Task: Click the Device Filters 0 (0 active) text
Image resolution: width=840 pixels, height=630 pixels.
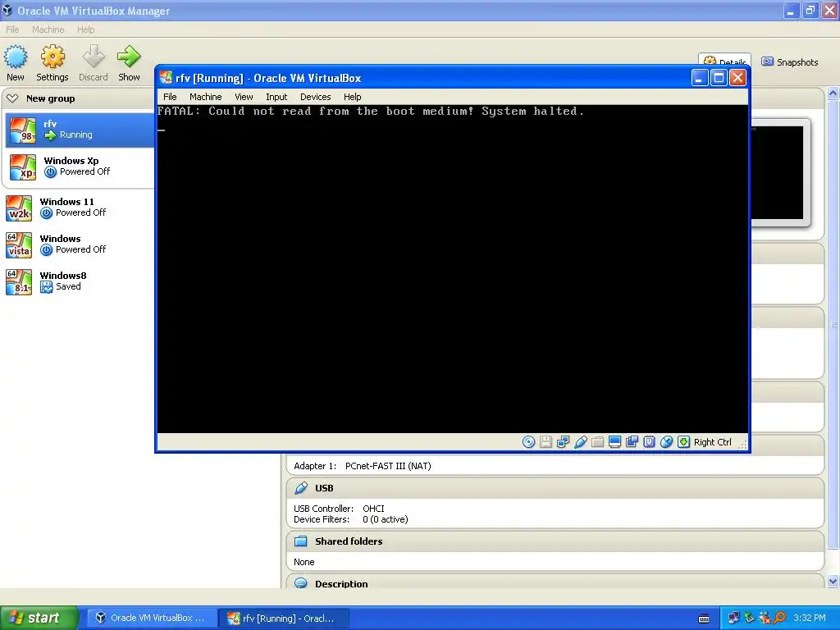Action: click(351, 519)
